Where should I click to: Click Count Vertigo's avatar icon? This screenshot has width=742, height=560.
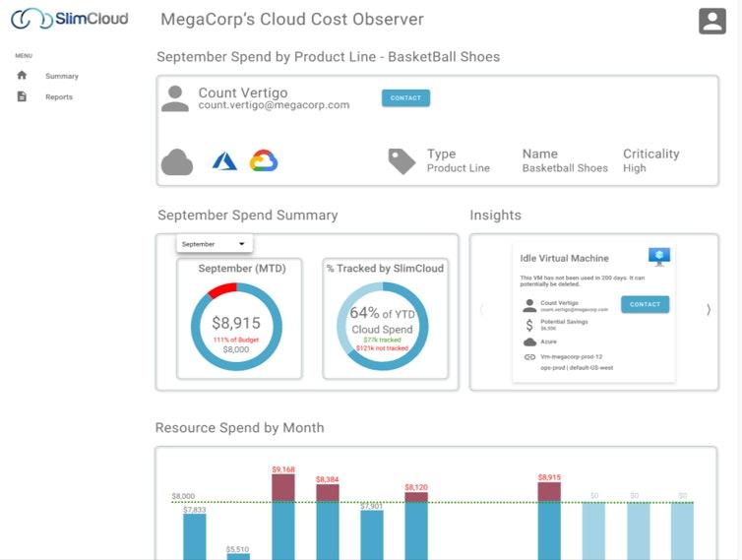pyautogui.click(x=175, y=98)
